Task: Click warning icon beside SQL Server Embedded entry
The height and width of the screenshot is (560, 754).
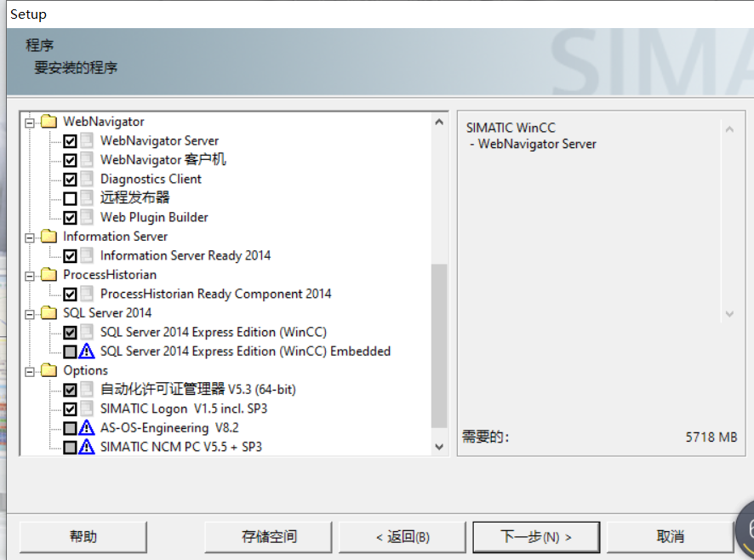Action: point(86,351)
